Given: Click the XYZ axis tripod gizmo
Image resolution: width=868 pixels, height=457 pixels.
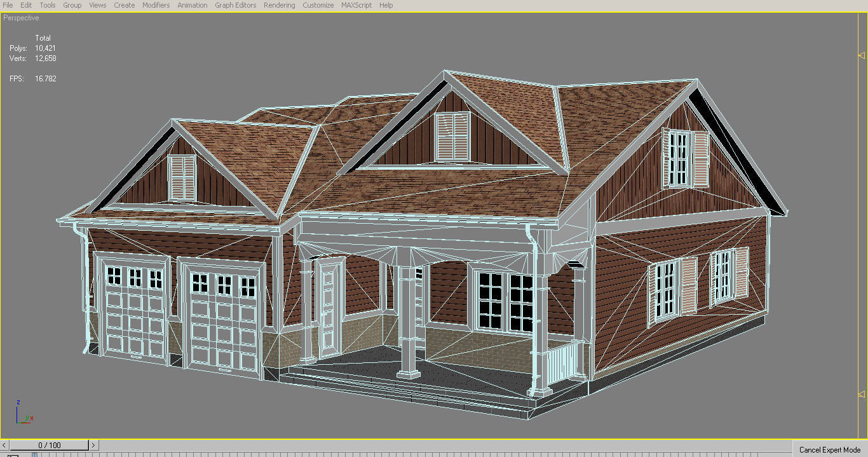Looking at the screenshot, I should 24,412.
